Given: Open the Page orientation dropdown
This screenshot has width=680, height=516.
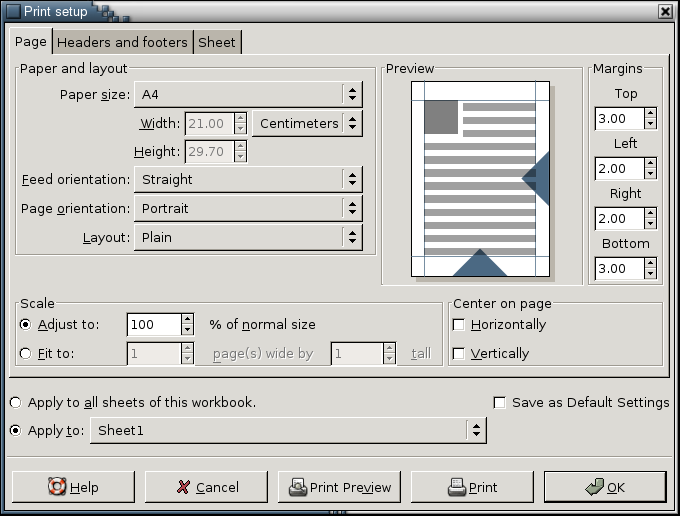Looking at the screenshot, I should (x=248, y=209).
